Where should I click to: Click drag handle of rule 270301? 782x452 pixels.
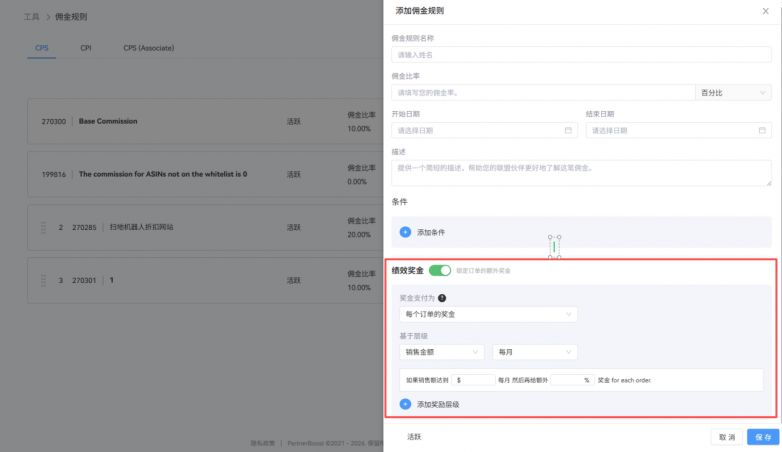tap(43, 280)
